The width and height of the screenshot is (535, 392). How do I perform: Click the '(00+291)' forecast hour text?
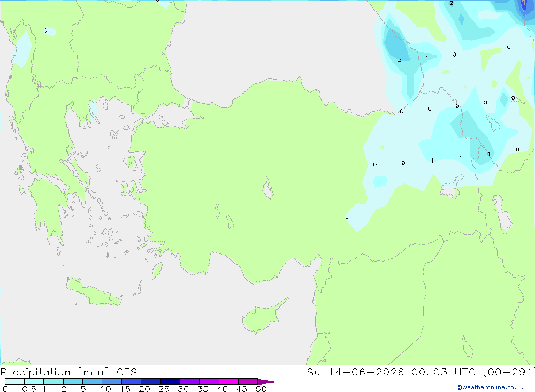pyautogui.click(x=509, y=372)
